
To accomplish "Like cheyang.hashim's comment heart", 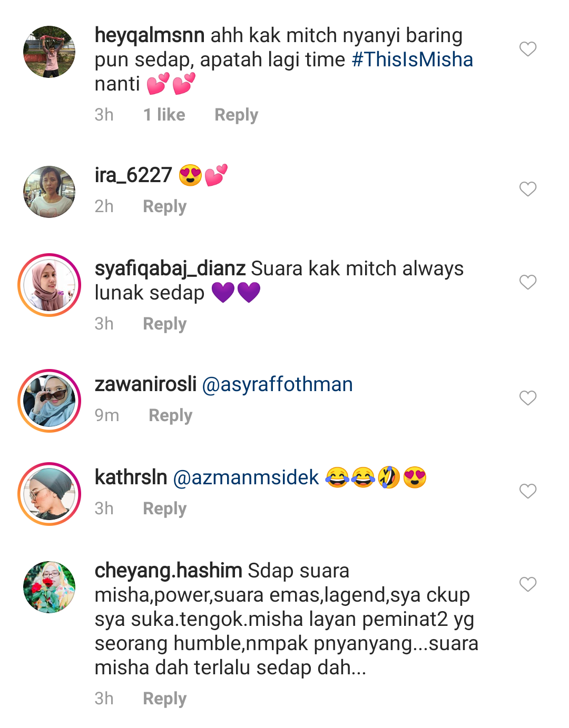I will point(527,584).
